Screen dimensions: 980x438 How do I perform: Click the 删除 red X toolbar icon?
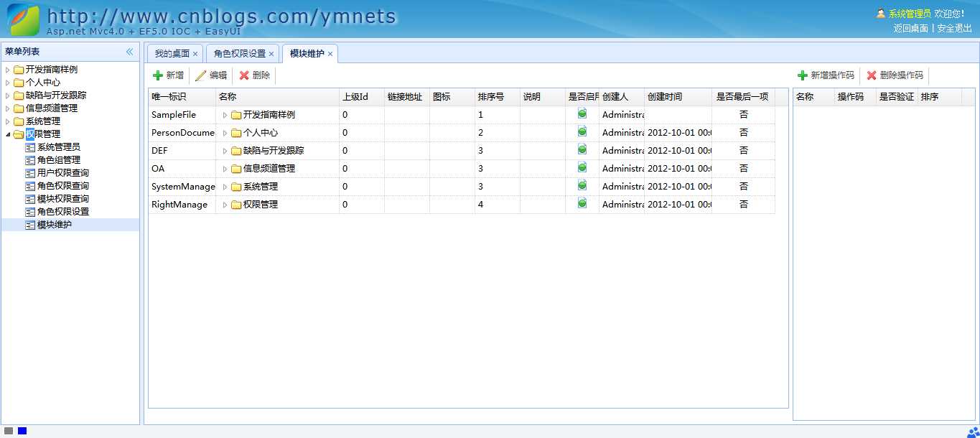click(244, 75)
